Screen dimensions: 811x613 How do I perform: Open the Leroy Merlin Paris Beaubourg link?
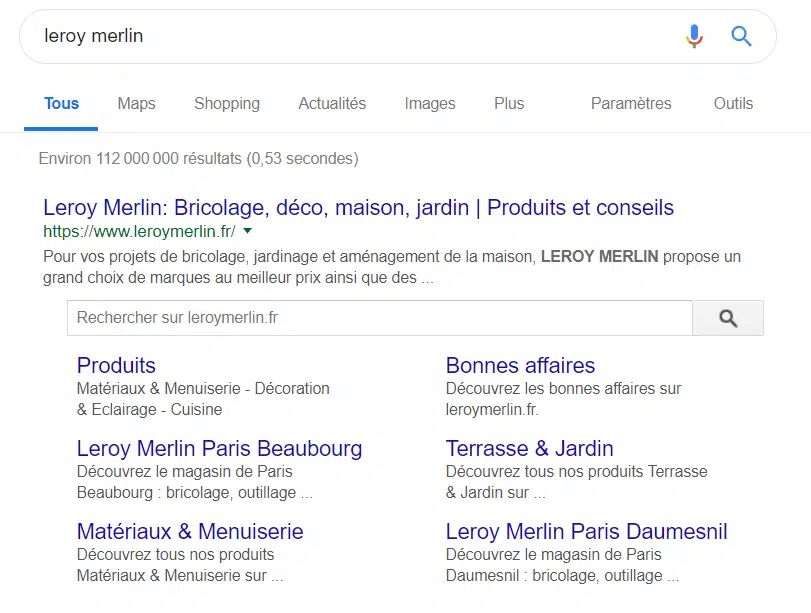tap(219, 449)
